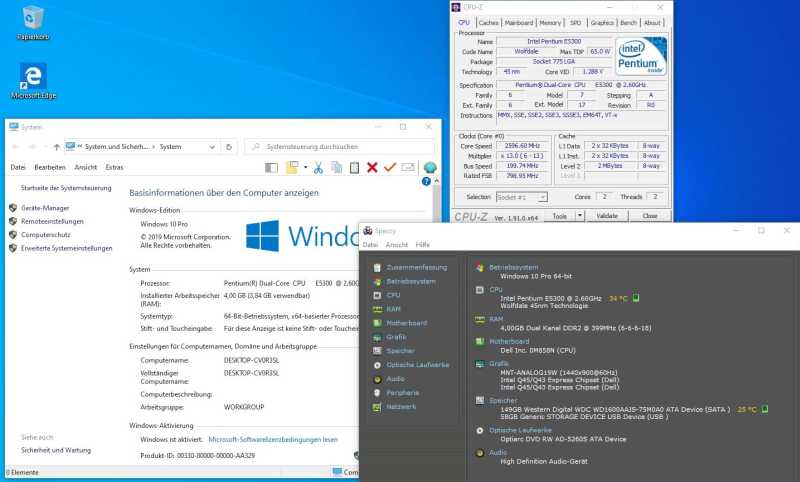Open Microsoft-Softwarebedingungen lesen link
The image size is (800, 482).
pyautogui.click(x=273, y=439)
